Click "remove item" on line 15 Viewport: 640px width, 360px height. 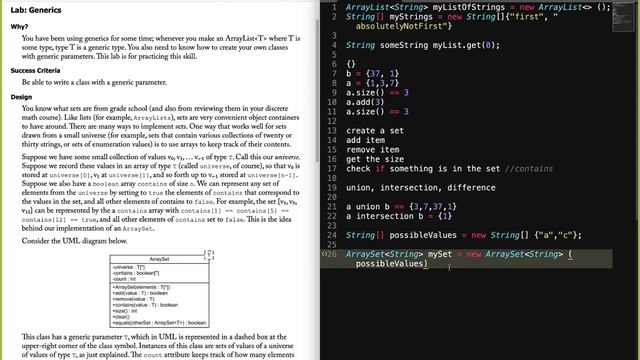tap(373, 149)
